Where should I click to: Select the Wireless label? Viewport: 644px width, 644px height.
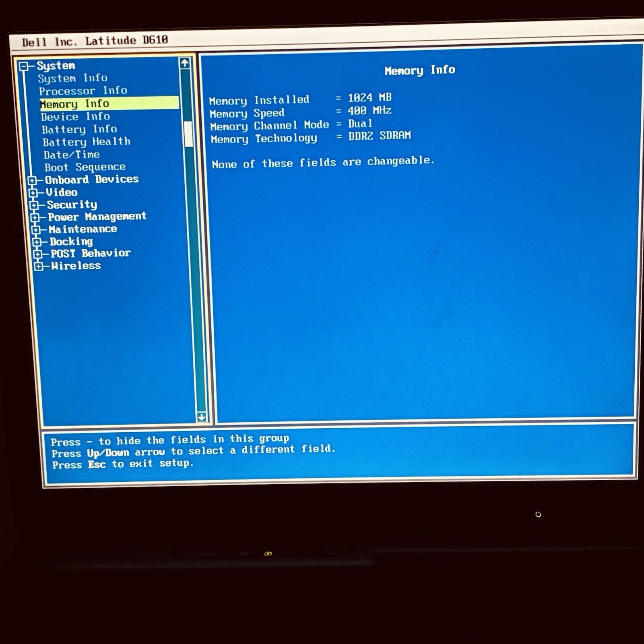[76, 266]
